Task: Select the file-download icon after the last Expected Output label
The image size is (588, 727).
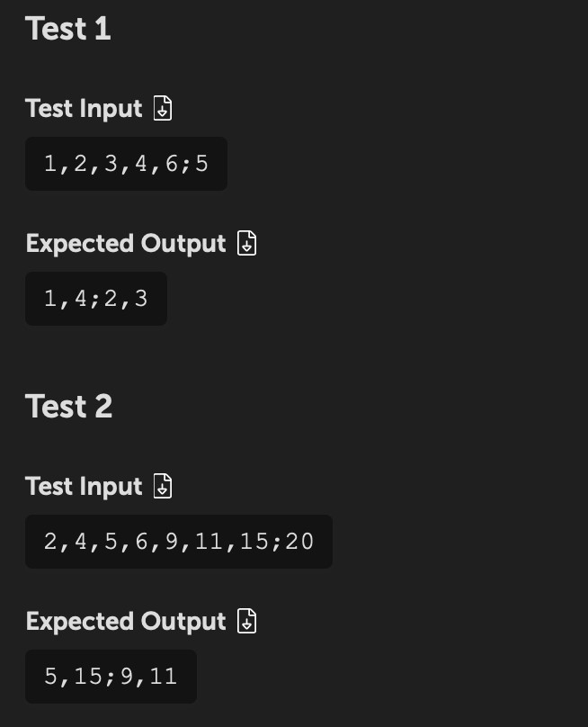Action: point(246,621)
